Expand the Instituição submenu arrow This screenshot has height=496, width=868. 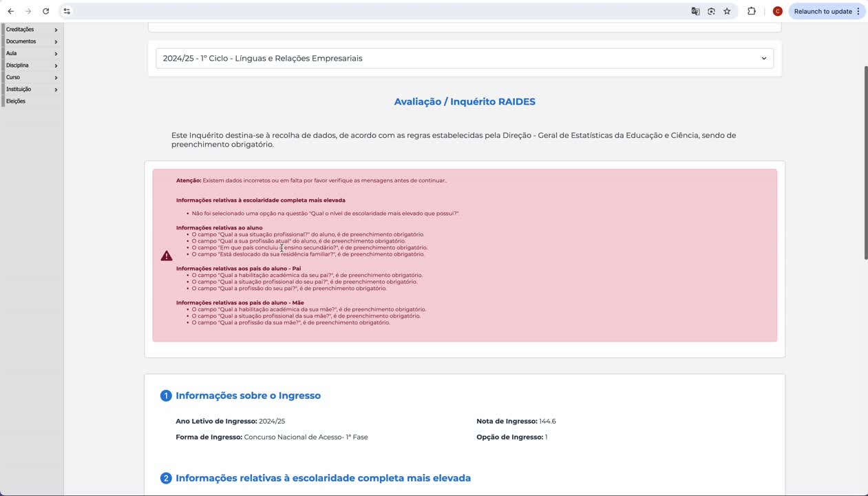pos(56,90)
